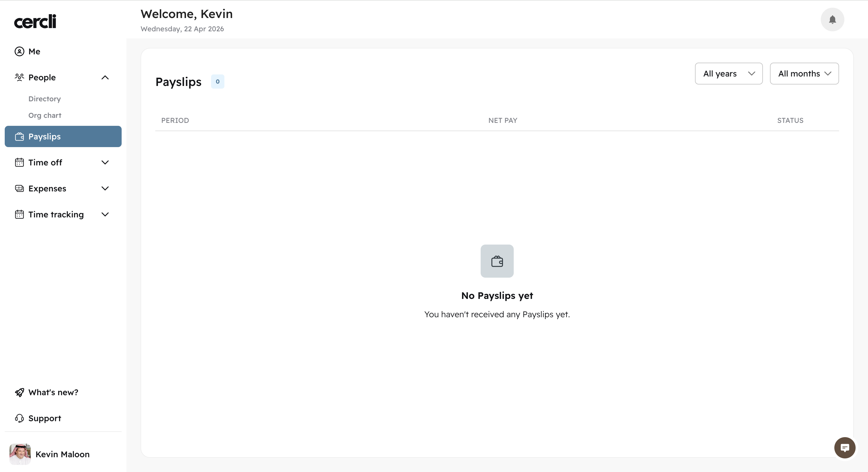
Task: Click the What's new rocket icon
Action: click(x=19, y=392)
